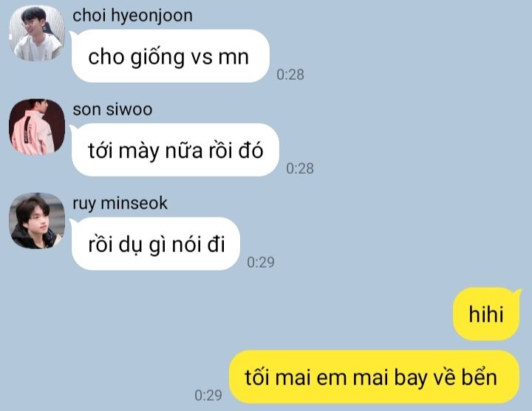
Task: Select the message 'rồi dụ gì nói đi'
Action: pyautogui.click(x=155, y=244)
